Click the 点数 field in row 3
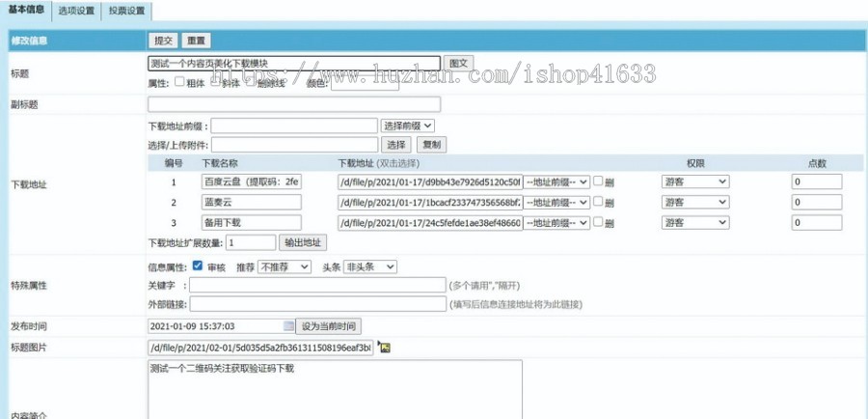The width and height of the screenshot is (868, 419). (817, 223)
